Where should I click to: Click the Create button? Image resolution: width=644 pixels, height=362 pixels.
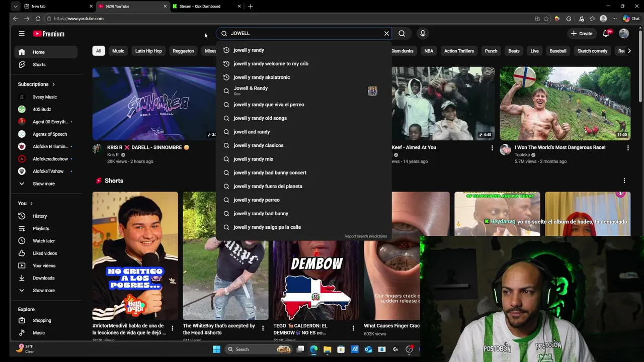click(x=582, y=34)
